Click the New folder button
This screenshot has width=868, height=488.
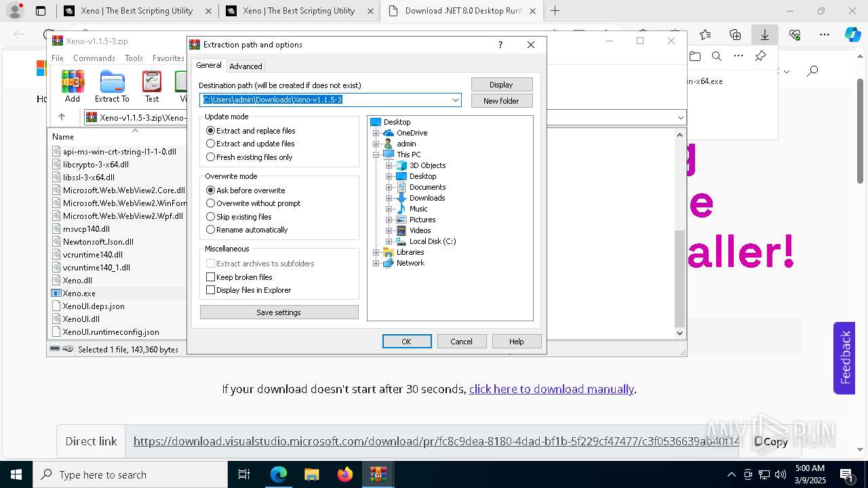502,101
